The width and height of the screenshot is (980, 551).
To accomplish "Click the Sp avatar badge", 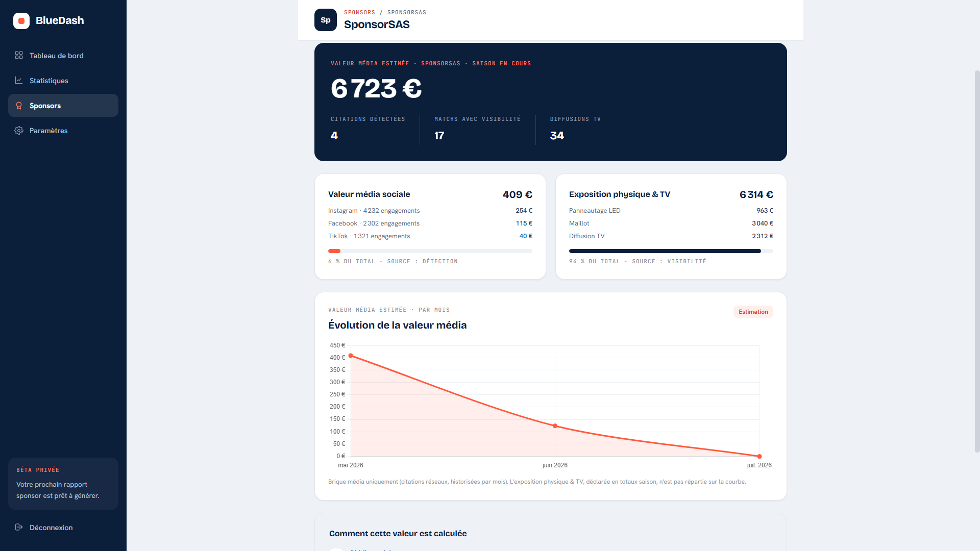I will pyautogui.click(x=326, y=20).
